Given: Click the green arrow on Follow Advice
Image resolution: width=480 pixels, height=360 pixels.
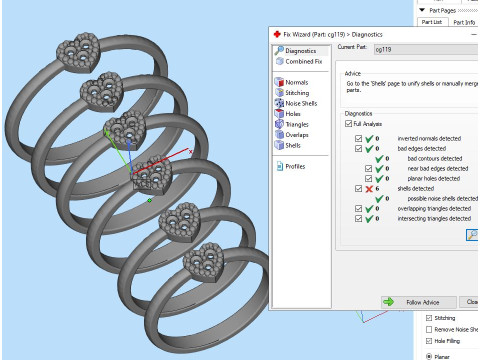Looking at the screenshot, I should [x=389, y=302].
